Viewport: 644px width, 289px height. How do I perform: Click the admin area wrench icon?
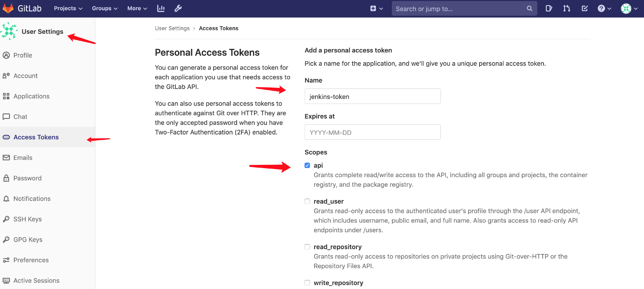178,8
